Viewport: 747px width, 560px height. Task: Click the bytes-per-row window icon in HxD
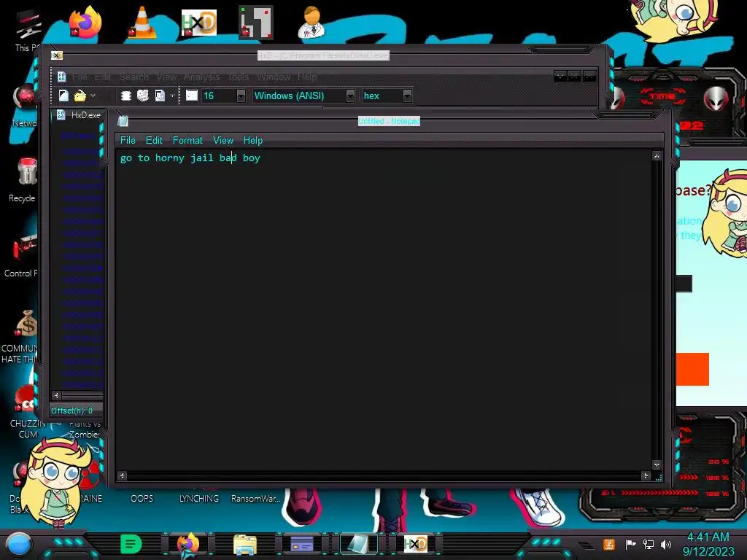point(192,96)
